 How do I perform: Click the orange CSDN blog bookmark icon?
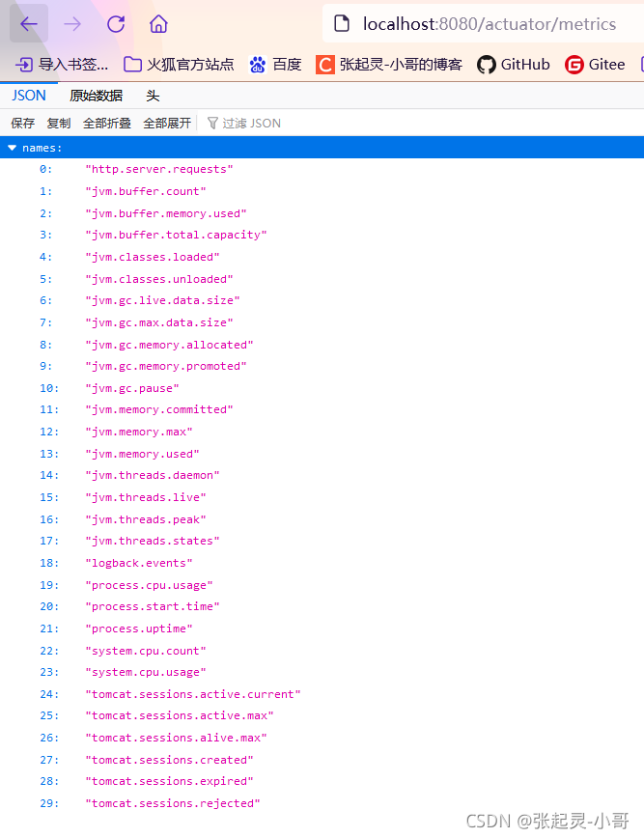click(x=325, y=65)
